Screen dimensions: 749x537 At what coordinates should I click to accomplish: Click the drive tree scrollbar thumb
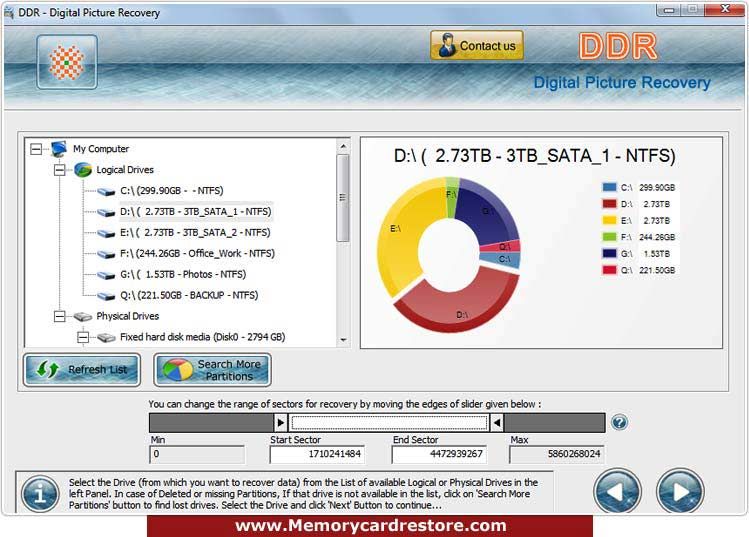(343, 198)
